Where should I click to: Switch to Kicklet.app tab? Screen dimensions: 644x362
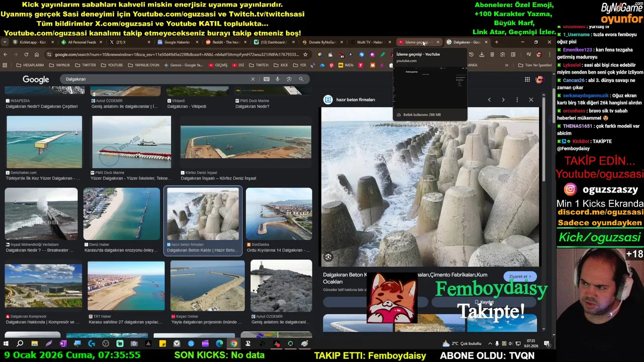click(x=33, y=42)
